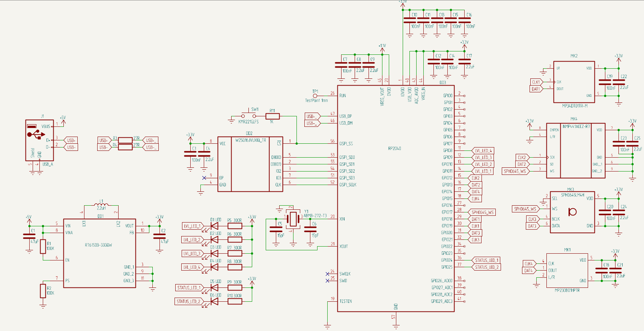The image size is (644, 331).
Task: Click the W25Q16JVUXIQ flash memory component
Action: click(x=250, y=164)
